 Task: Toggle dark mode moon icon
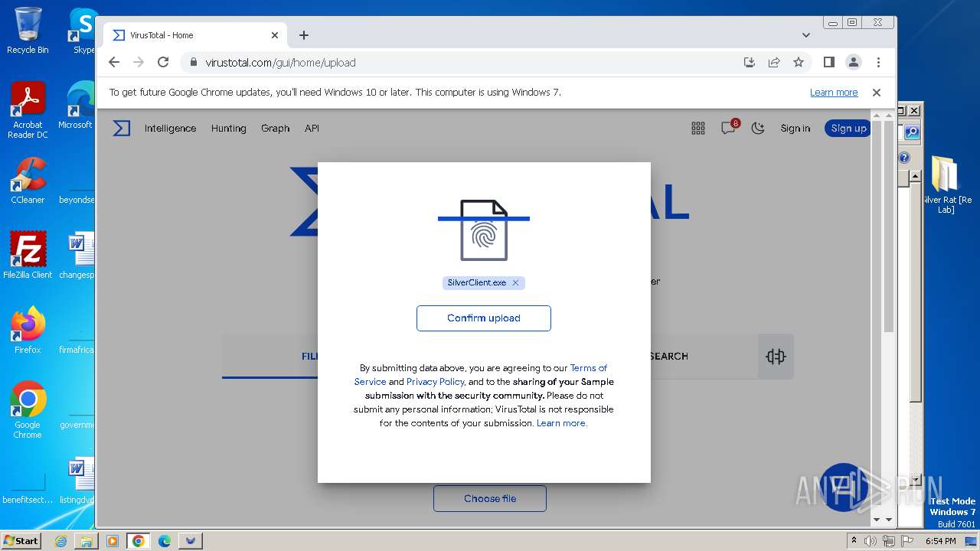(758, 129)
